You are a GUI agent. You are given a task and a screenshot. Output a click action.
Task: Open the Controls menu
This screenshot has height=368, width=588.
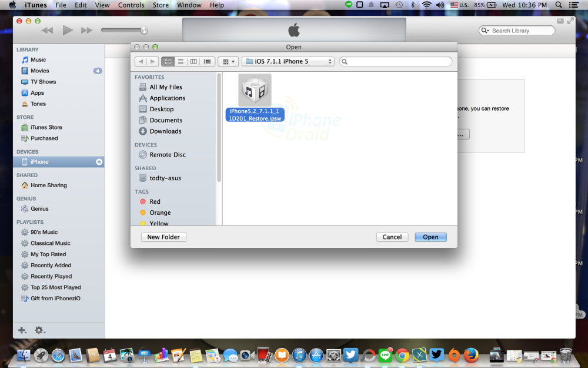point(131,5)
